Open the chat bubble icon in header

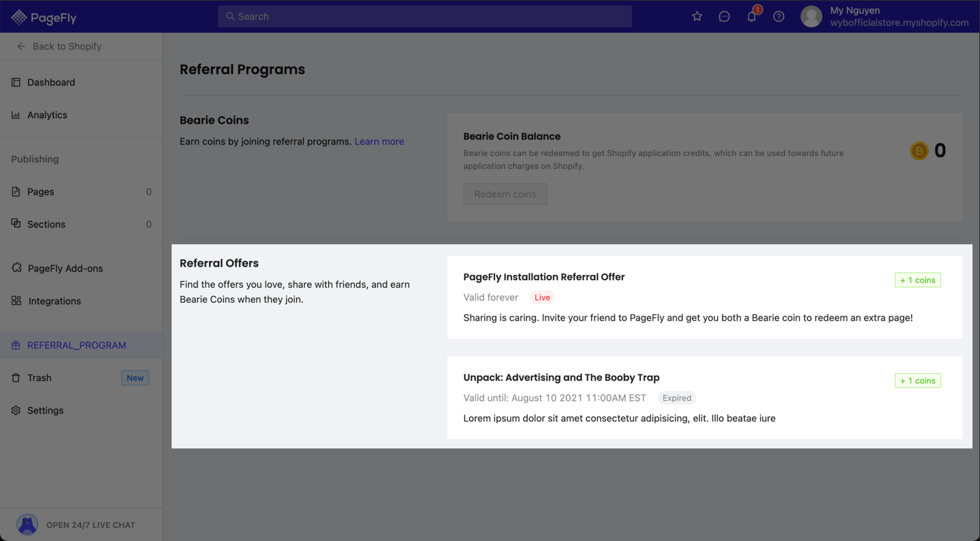coord(724,16)
